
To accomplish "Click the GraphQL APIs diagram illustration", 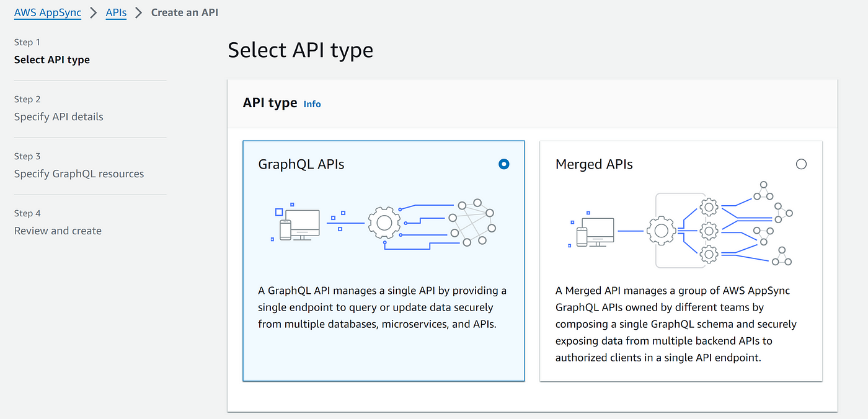I will coord(384,223).
